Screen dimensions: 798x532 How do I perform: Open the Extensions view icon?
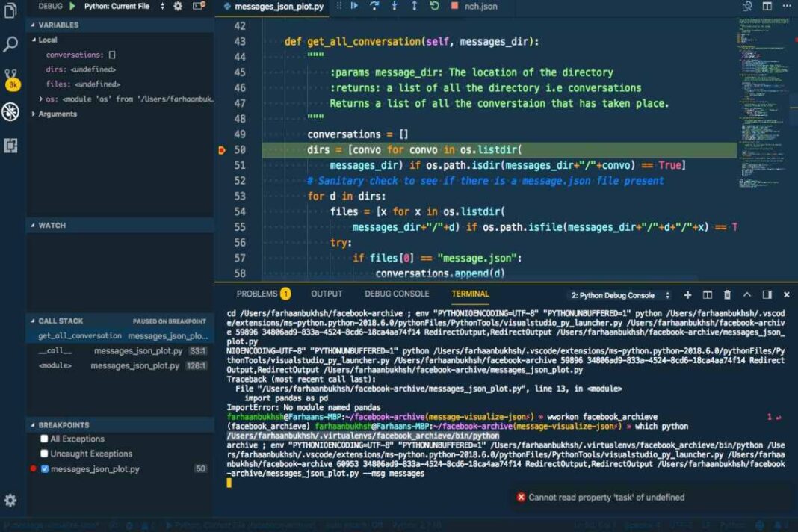10,145
